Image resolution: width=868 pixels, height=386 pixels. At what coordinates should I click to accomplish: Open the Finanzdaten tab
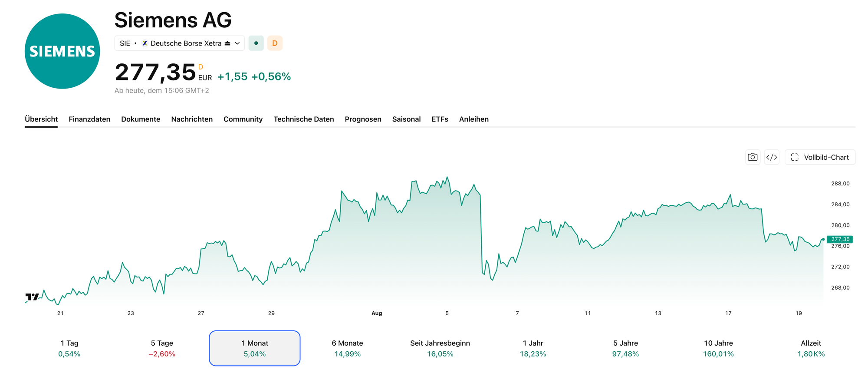click(89, 119)
